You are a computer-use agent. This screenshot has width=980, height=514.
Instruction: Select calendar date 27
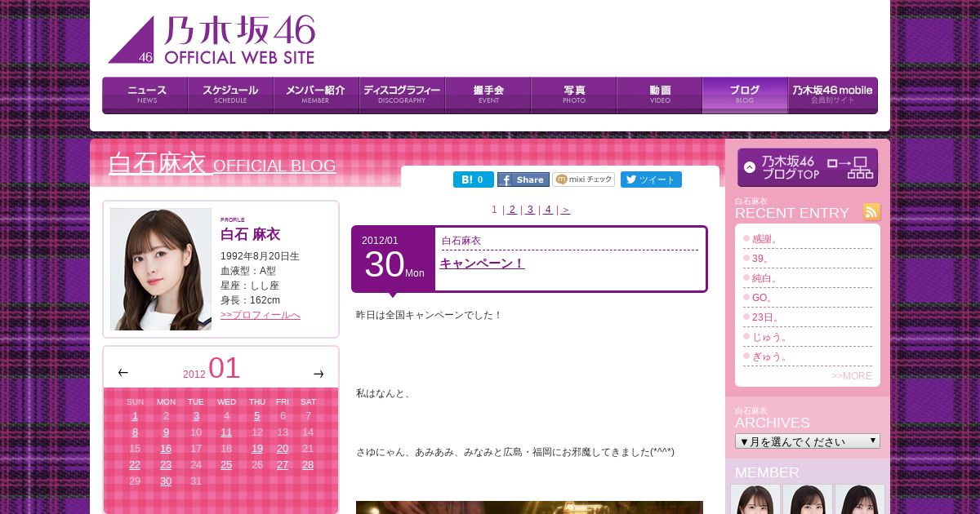pos(283,465)
